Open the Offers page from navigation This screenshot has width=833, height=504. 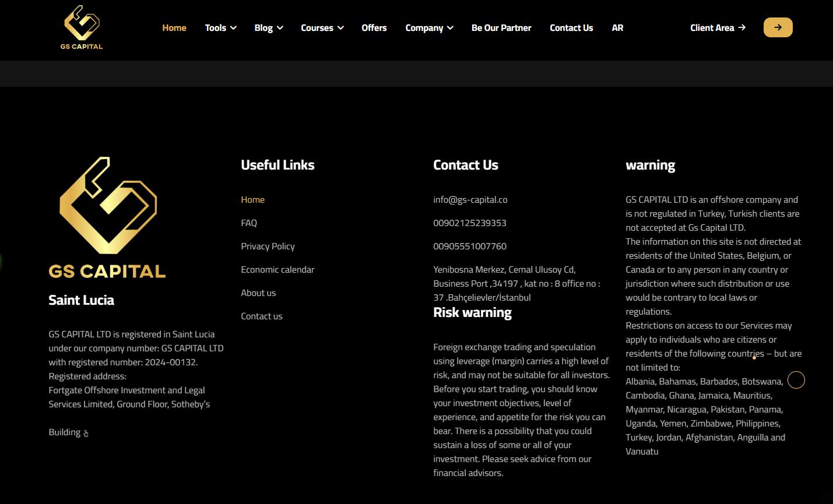pos(374,27)
